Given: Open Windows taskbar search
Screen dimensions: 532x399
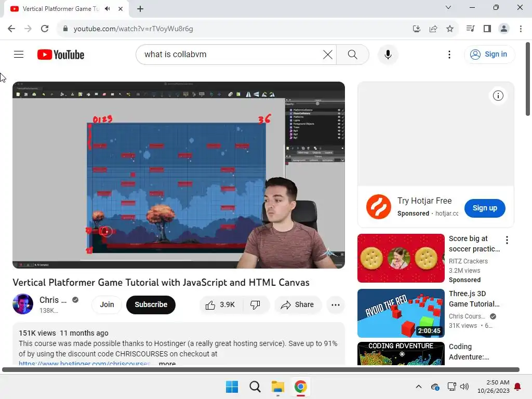Looking at the screenshot, I should click(255, 387).
